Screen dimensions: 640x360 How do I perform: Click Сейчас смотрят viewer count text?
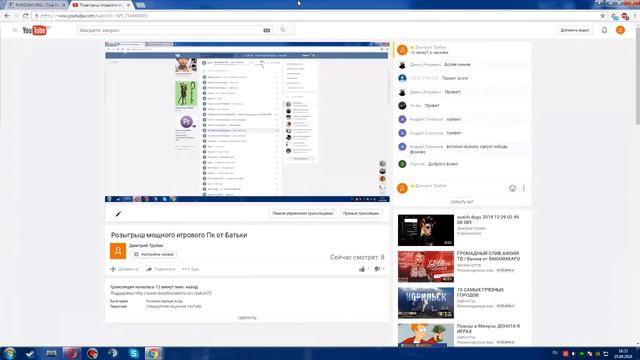(x=357, y=257)
